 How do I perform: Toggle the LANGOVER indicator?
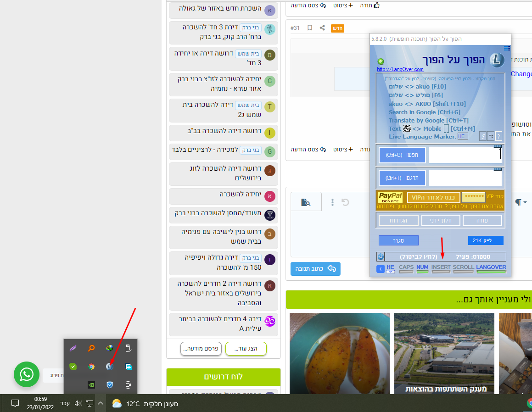(491, 268)
